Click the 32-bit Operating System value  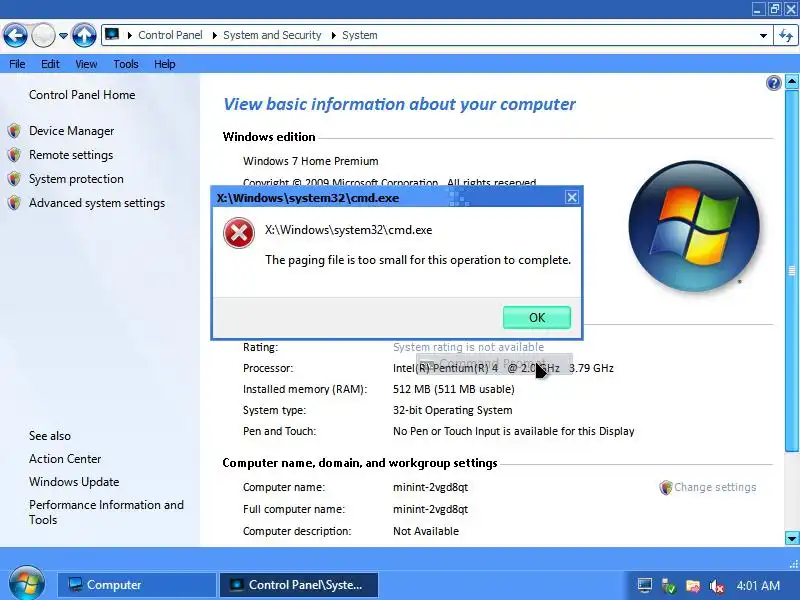coord(453,410)
